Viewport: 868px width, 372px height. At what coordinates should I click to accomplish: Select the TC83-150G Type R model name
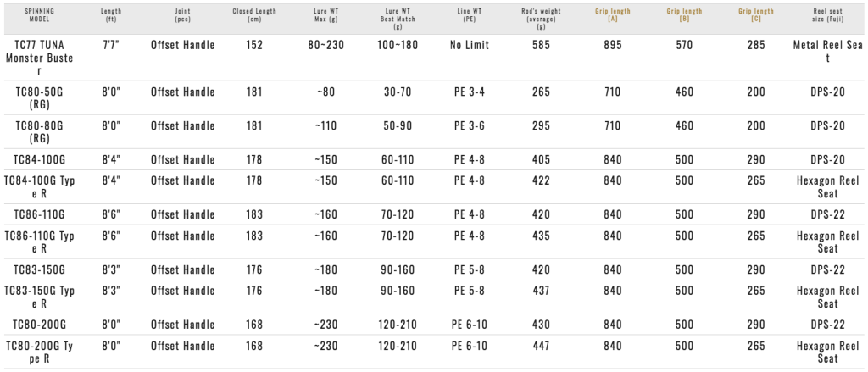[x=40, y=297]
